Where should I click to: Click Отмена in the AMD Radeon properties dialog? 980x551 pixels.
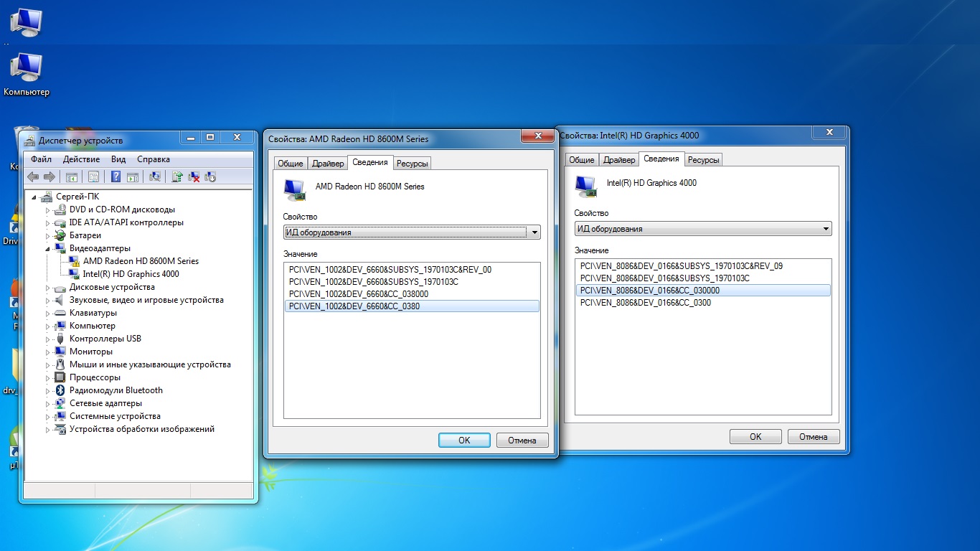pyautogui.click(x=522, y=440)
